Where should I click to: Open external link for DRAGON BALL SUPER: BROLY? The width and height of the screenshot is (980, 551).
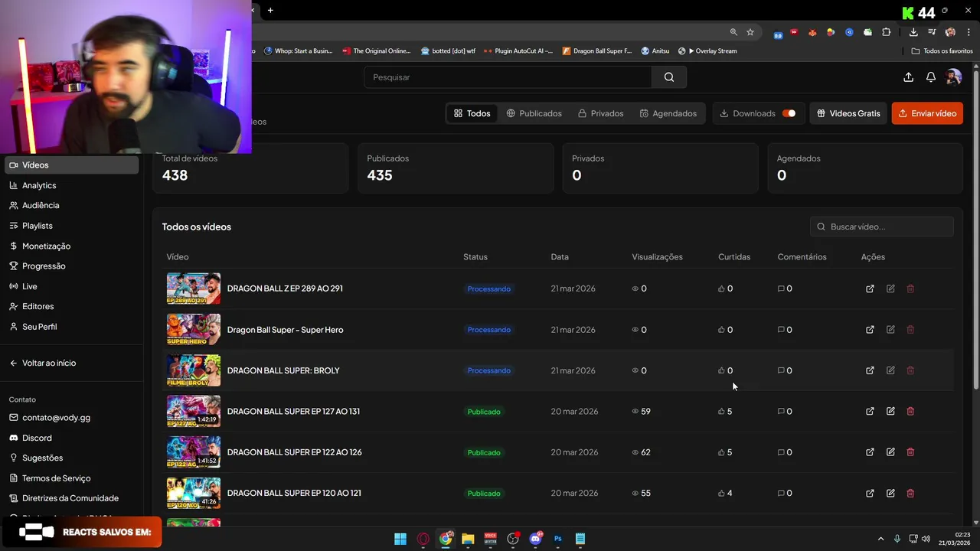870,370
